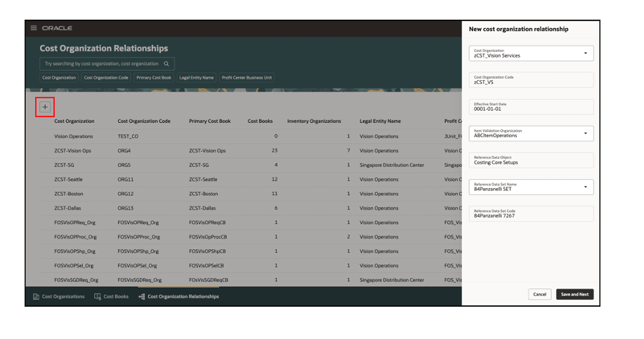
Task: Select the ZCST-SG cost organization cell
Action: pos(64,165)
